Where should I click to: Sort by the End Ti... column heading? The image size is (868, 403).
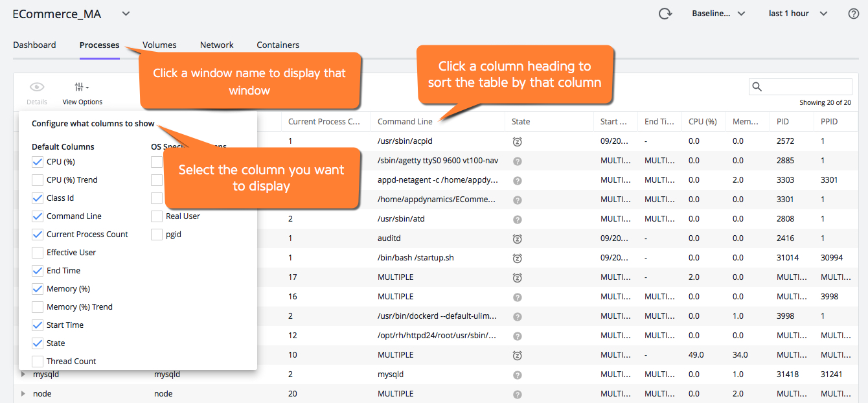click(x=659, y=122)
